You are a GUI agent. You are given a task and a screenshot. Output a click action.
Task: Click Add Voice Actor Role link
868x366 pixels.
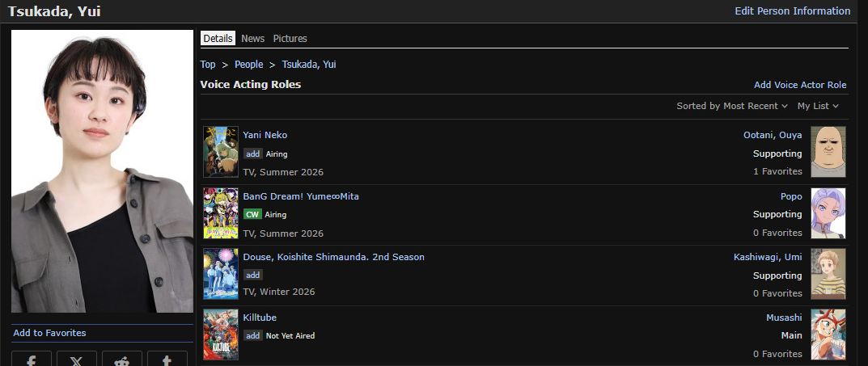click(x=801, y=85)
